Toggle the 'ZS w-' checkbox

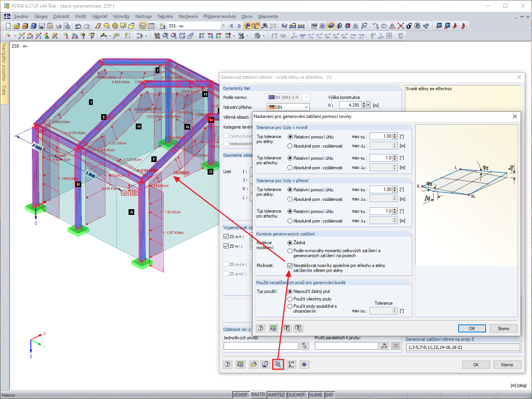[226, 246]
